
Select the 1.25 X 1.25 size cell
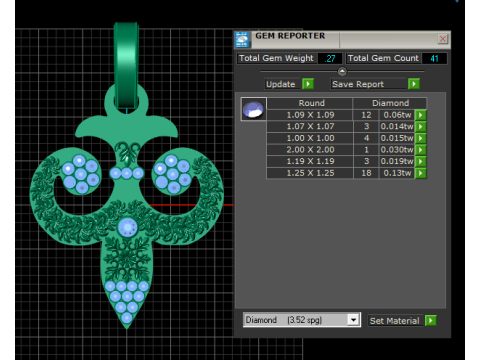(310, 173)
